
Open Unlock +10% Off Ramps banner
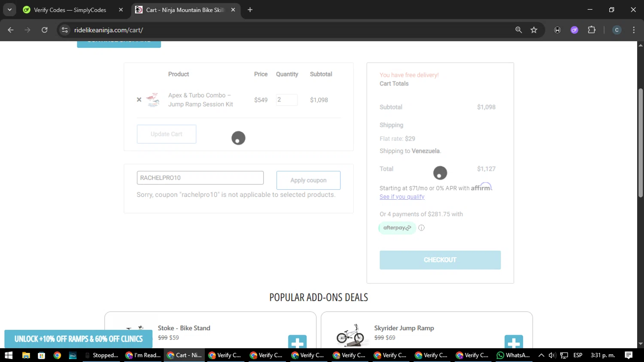[79, 339]
